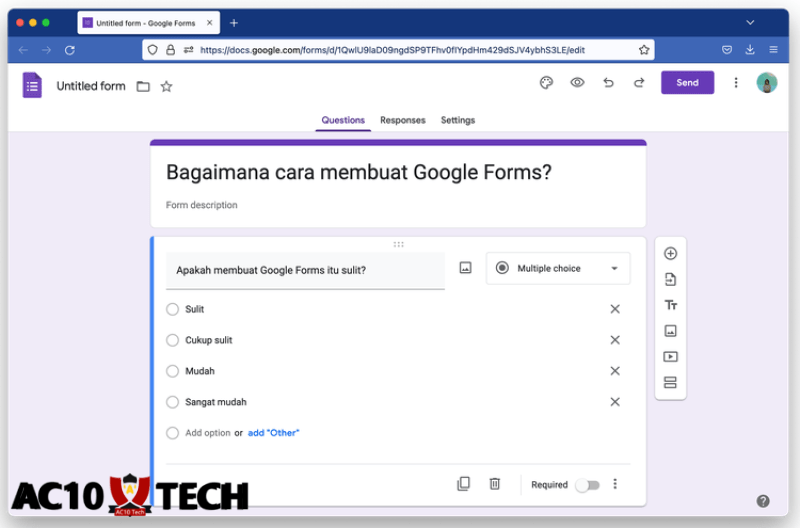The height and width of the screenshot is (528, 800).
Task: Rename the Untitled form document title
Action: pyautogui.click(x=91, y=86)
